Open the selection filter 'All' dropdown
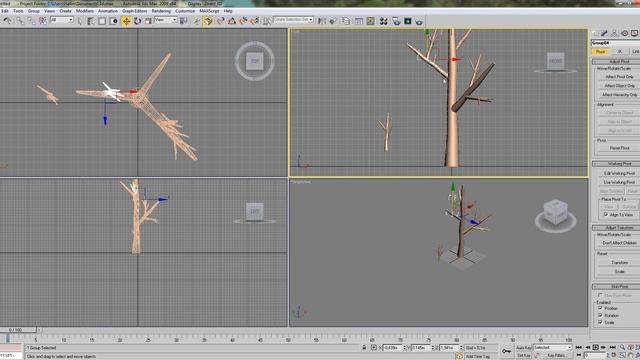 pyautogui.click(x=62, y=20)
